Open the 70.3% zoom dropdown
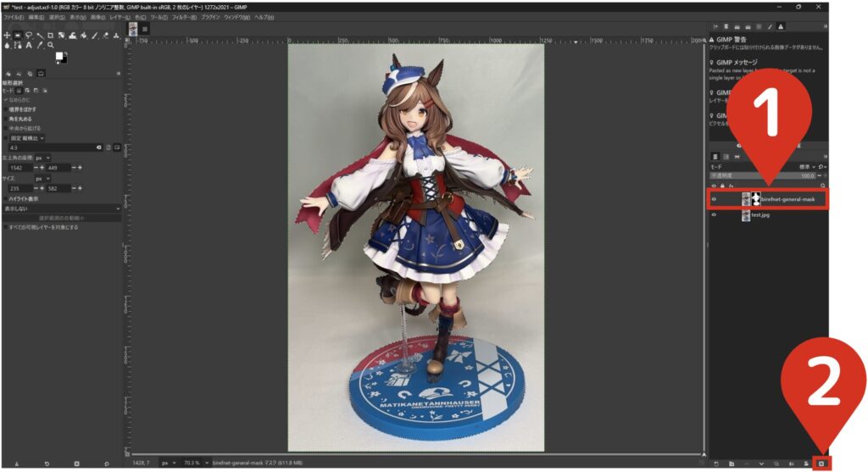 (x=197, y=463)
